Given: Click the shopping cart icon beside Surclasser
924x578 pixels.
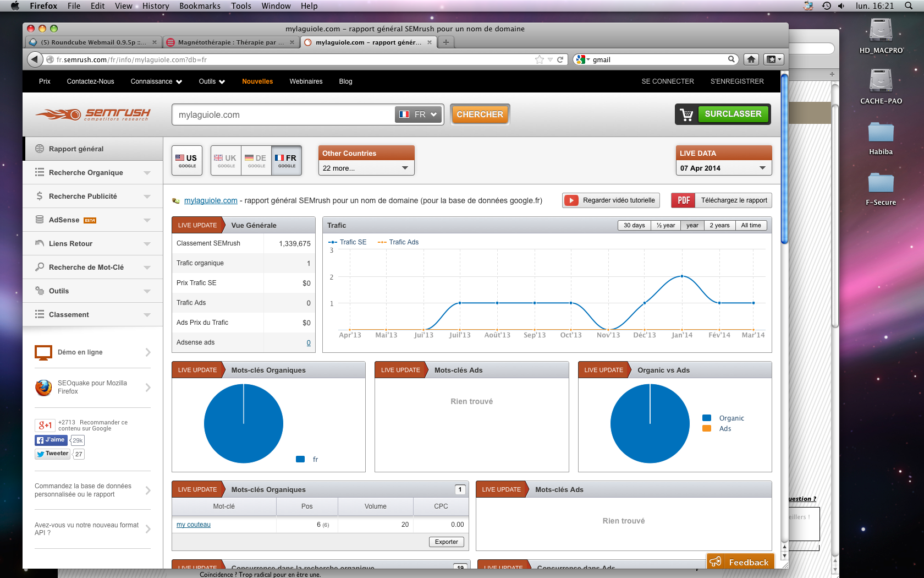Looking at the screenshot, I should (686, 114).
